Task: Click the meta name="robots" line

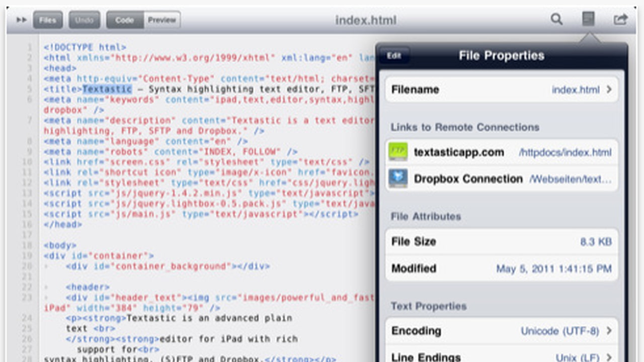Action: [x=171, y=151]
